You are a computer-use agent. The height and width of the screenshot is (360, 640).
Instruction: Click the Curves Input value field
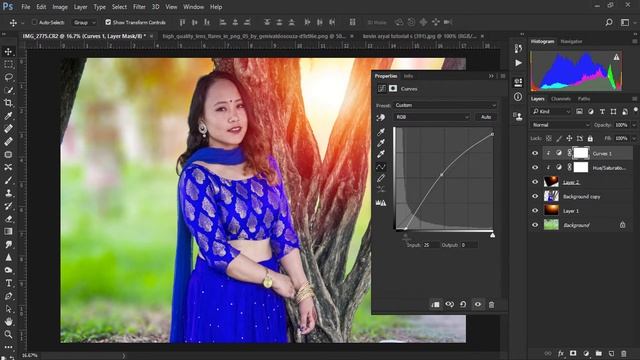pyautogui.click(x=431, y=245)
